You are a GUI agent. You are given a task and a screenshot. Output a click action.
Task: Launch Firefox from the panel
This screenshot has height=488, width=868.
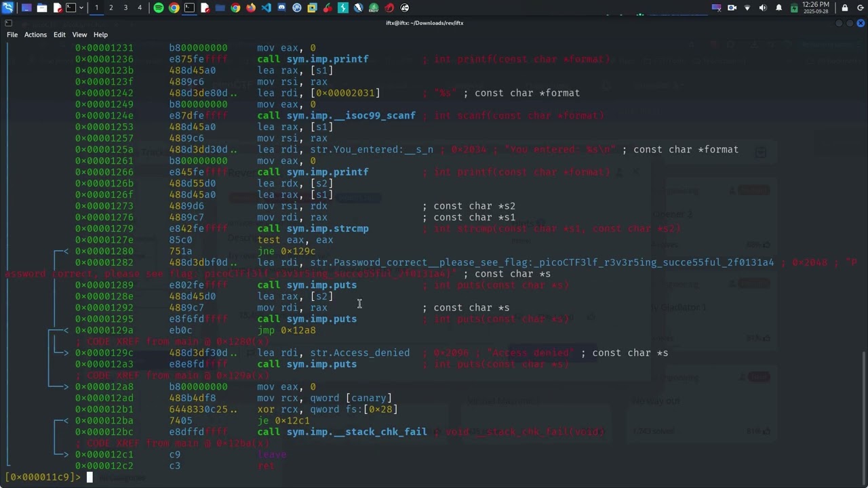tap(251, 7)
